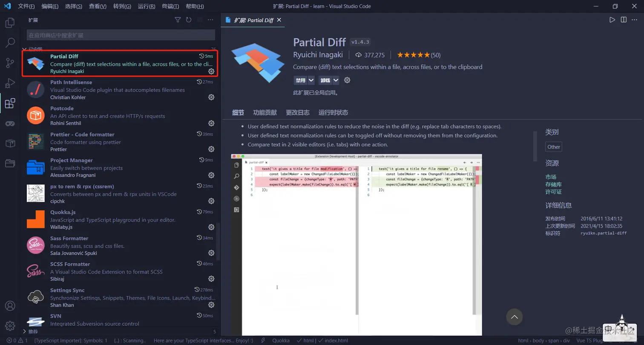Click Quokka in the status bar
Screen dimensions: 644x345
(x=281, y=341)
